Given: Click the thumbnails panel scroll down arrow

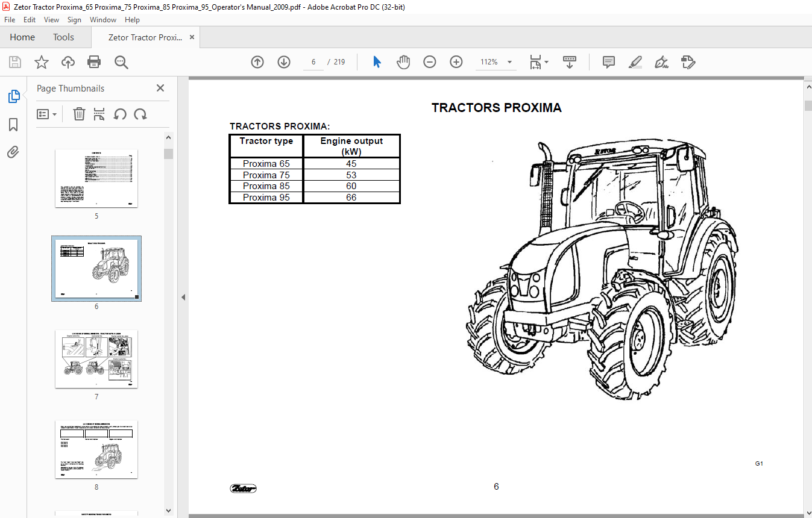Looking at the screenshot, I should tap(169, 511).
